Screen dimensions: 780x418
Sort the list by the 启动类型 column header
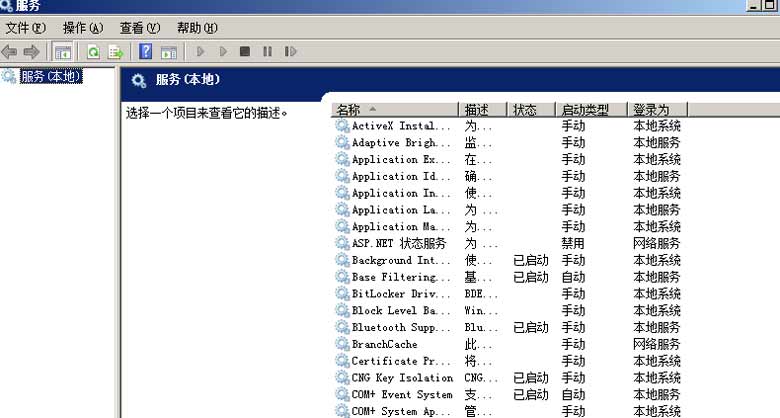click(x=591, y=109)
